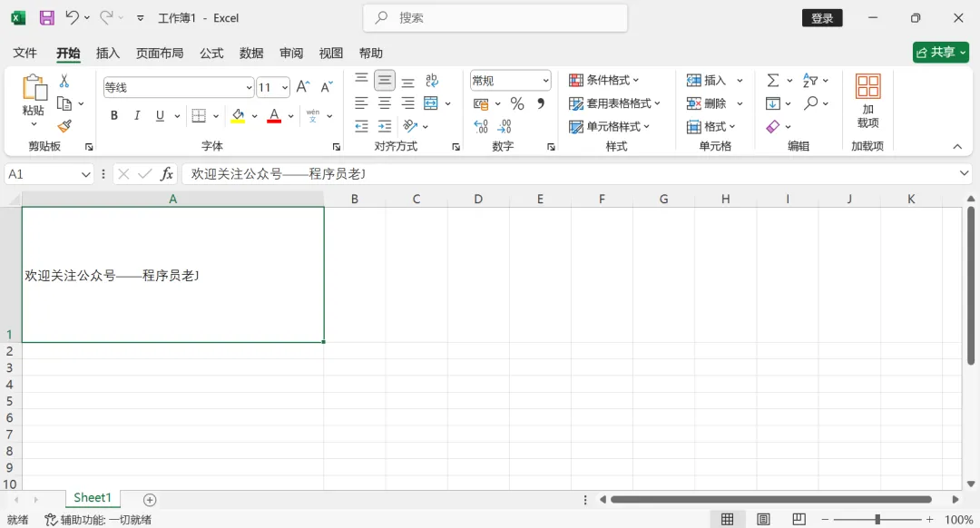Click the insert function fx icon
The height and width of the screenshot is (528, 980).
(166, 173)
